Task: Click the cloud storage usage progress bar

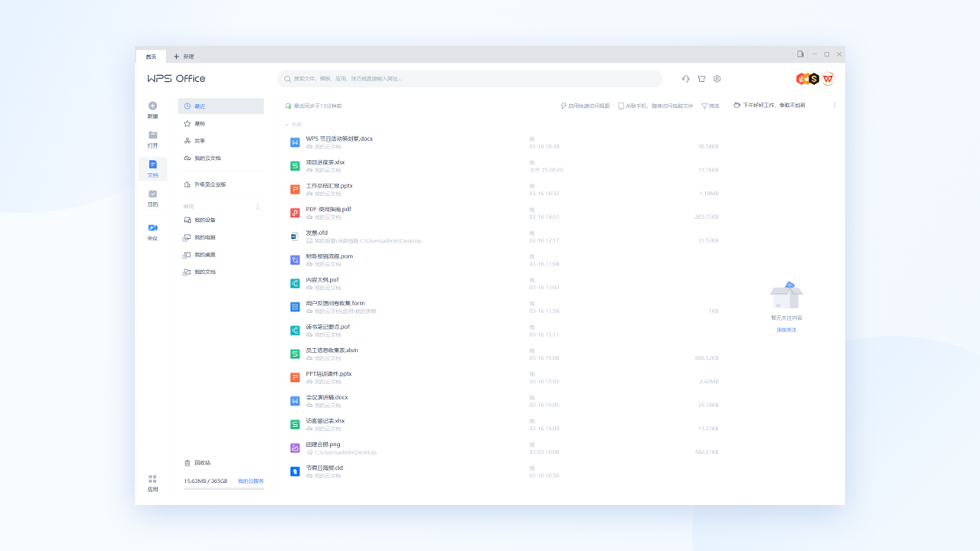Action: point(224,488)
